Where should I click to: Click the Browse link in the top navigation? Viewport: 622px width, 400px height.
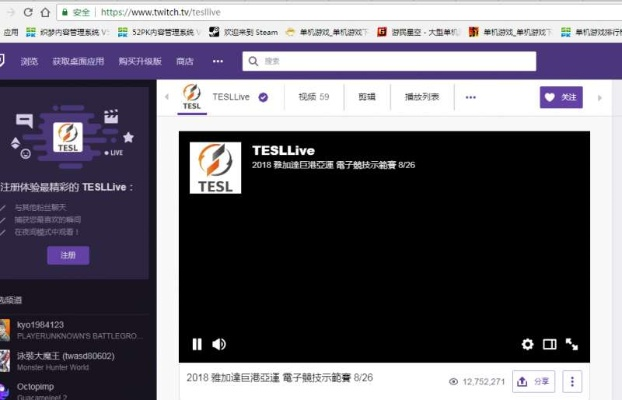point(30,61)
